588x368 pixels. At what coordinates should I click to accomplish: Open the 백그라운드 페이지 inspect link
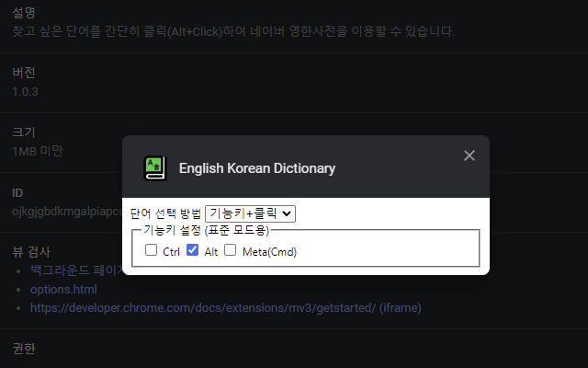click(76, 270)
